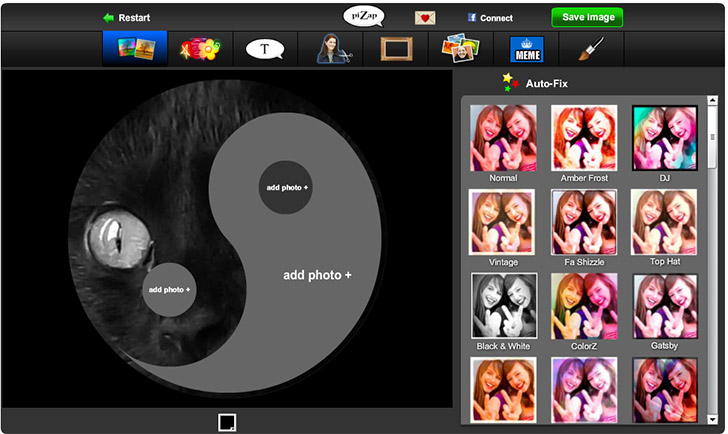Select the paint brush tool
This screenshot has height=434, width=728.
tap(592, 48)
